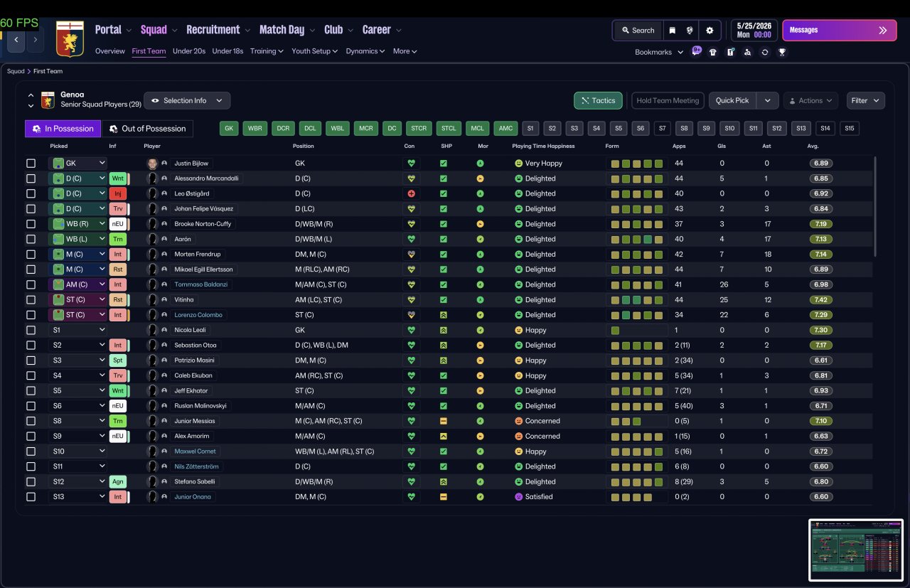Click the Concerned face icon for Alex Amorim
910x588 pixels.
(518, 436)
